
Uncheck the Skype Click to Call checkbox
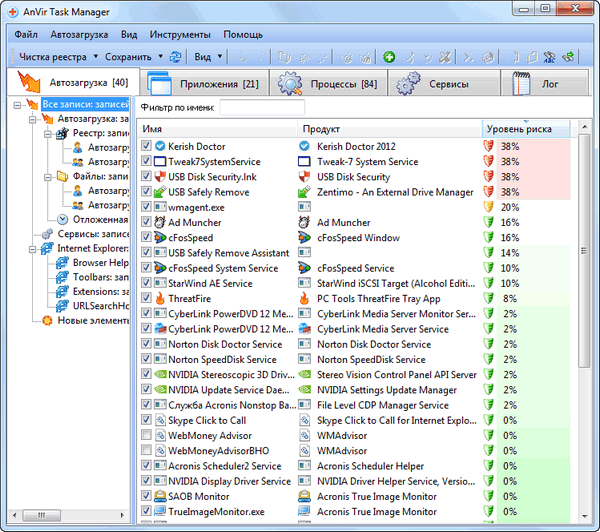pos(147,420)
